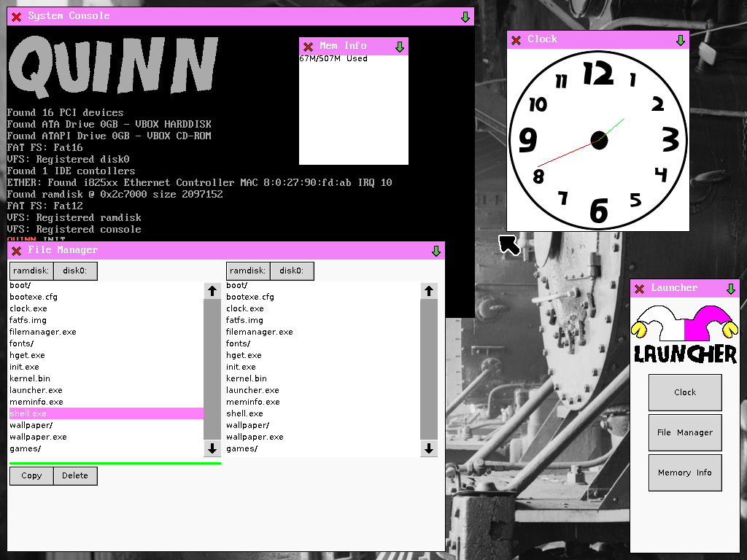This screenshot has width=747, height=560.
Task: Switch right pane to disk0:
Action: coord(292,271)
